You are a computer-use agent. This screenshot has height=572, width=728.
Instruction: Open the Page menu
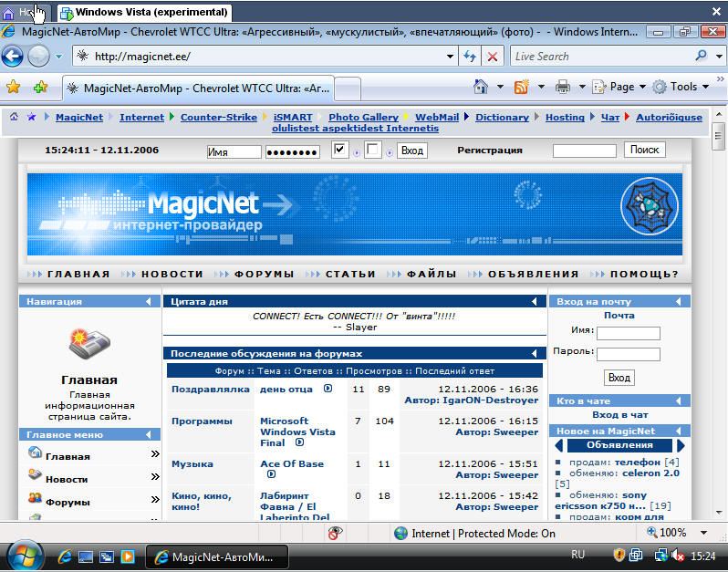click(x=619, y=87)
